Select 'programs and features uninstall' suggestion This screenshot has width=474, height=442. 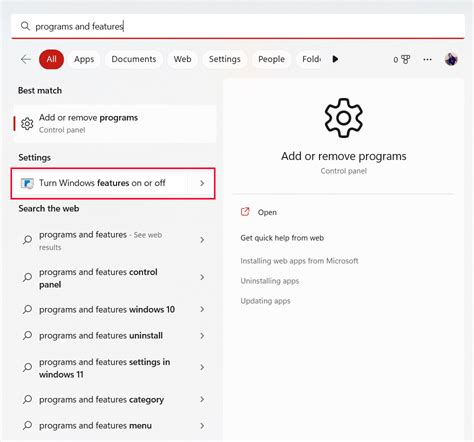click(113, 336)
